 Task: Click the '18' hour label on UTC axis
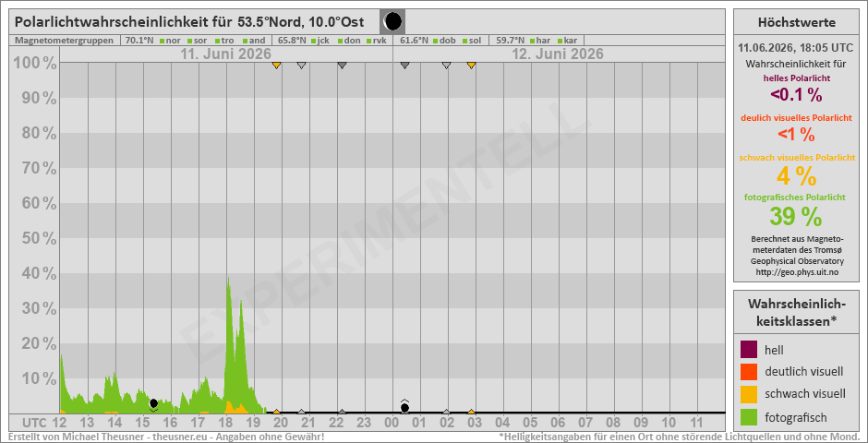tap(225, 423)
